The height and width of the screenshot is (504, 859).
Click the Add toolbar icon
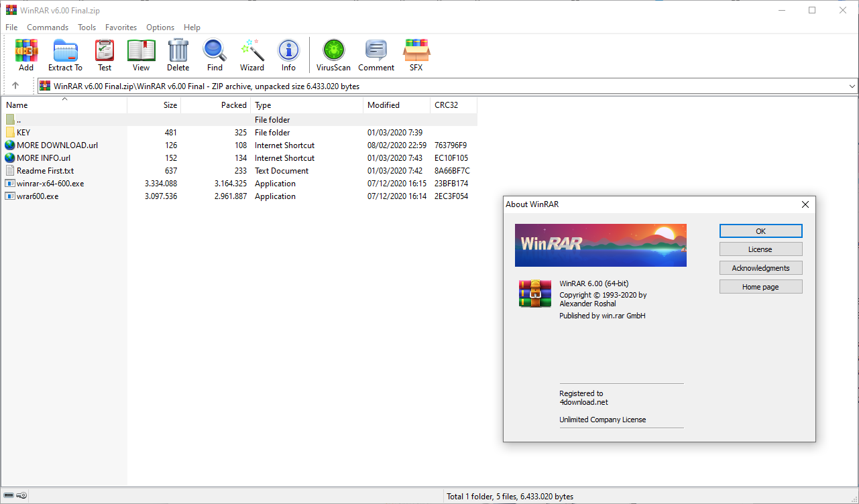coord(26,50)
